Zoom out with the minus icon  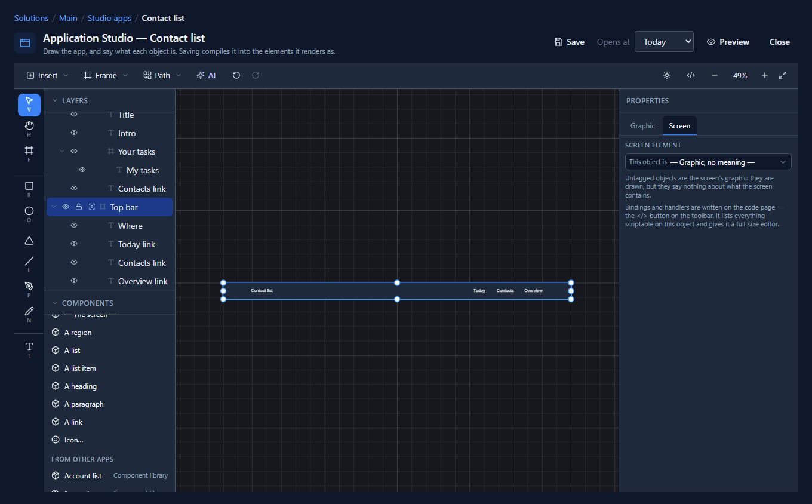[x=715, y=75]
